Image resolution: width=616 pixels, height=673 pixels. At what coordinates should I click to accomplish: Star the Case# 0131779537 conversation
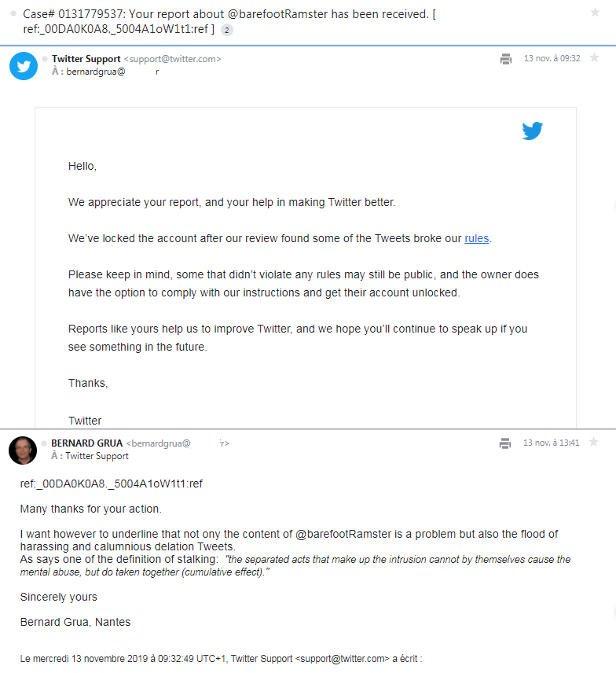tap(595, 12)
